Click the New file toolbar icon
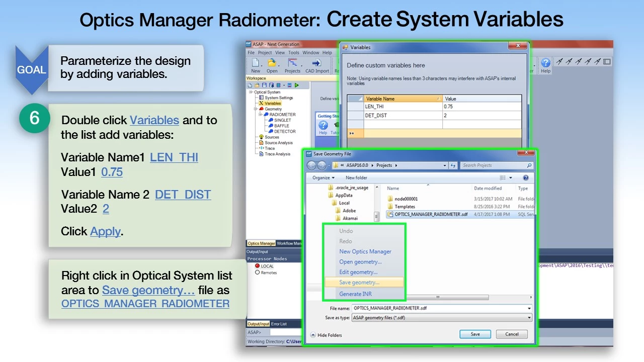Viewport: 644px width, 362px height. point(255,63)
